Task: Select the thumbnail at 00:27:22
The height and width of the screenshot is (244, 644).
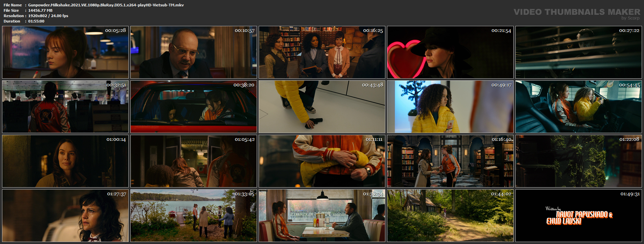Action: [578, 52]
